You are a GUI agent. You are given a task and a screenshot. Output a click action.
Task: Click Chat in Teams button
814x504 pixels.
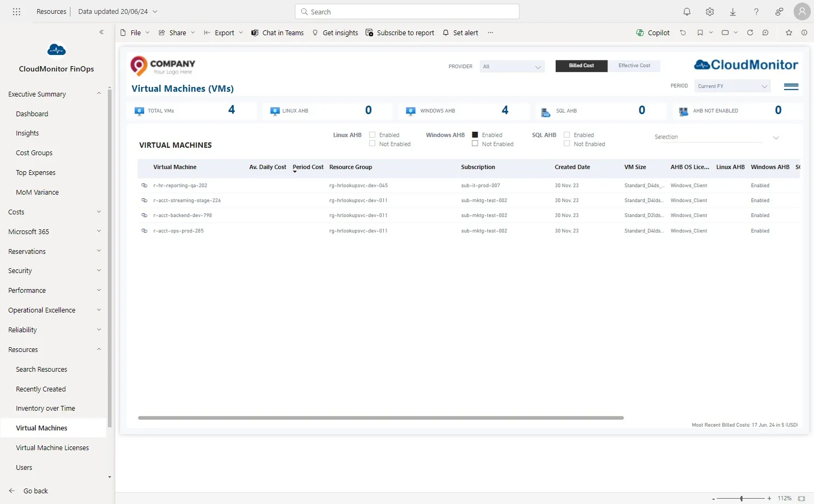click(278, 33)
